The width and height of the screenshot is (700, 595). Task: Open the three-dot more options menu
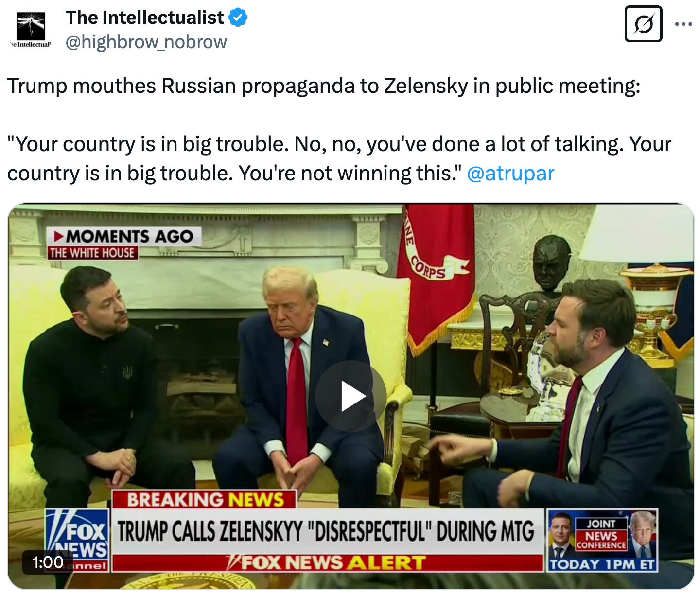[683, 24]
